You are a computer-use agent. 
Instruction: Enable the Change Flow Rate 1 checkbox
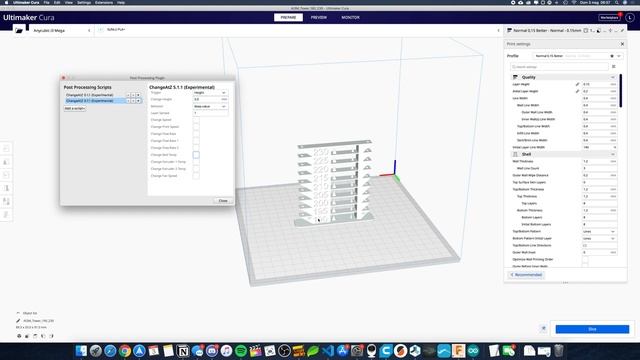pos(196,141)
